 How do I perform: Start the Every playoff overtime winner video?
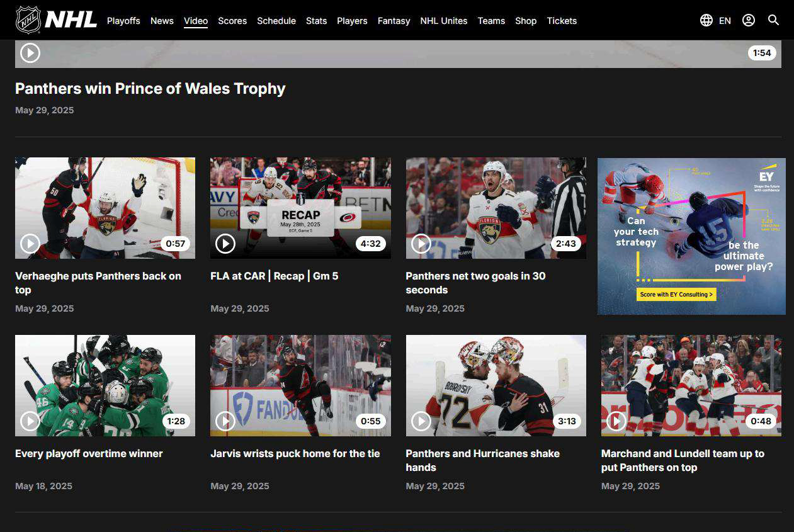click(x=30, y=421)
